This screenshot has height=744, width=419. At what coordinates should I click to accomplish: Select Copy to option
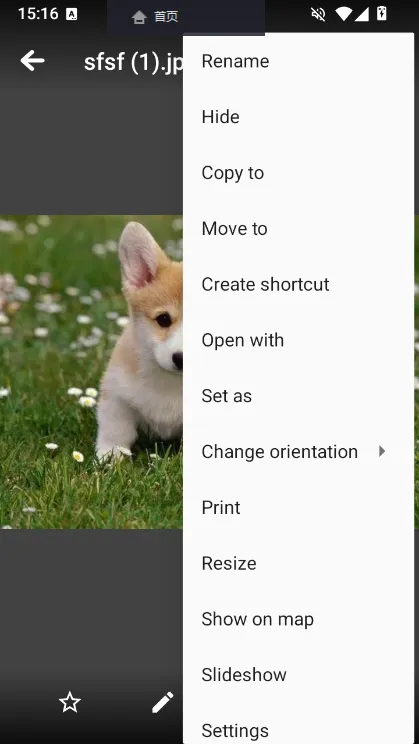(x=298, y=173)
